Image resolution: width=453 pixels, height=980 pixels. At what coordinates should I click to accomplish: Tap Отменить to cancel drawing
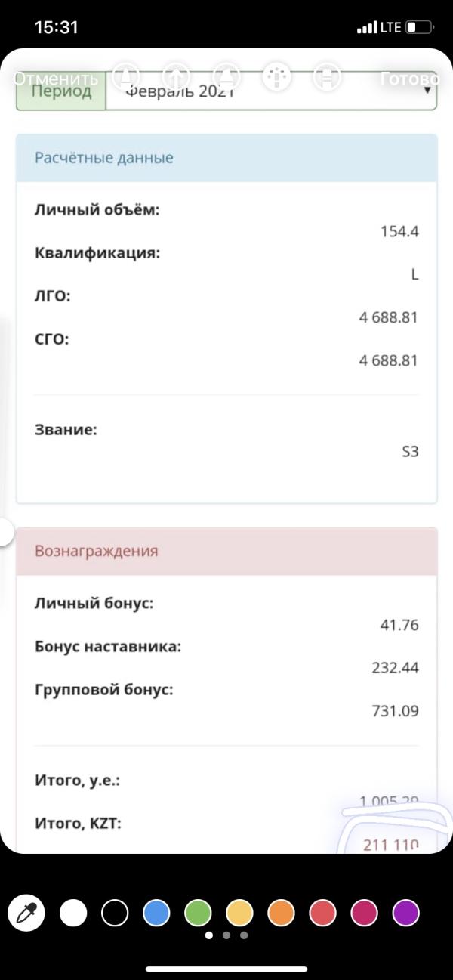coord(56,79)
